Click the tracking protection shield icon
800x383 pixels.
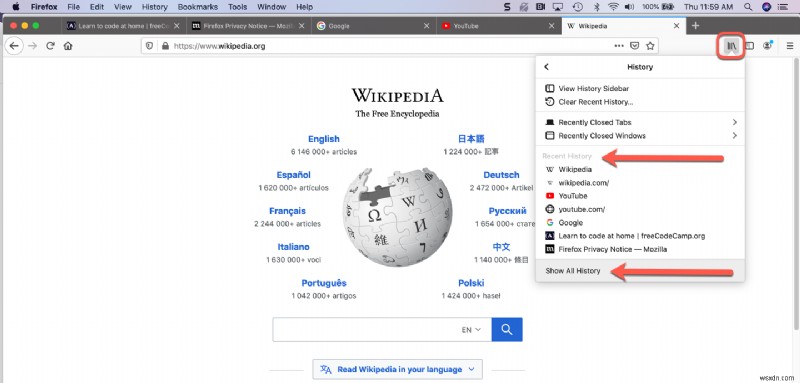click(x=149, y=46)
